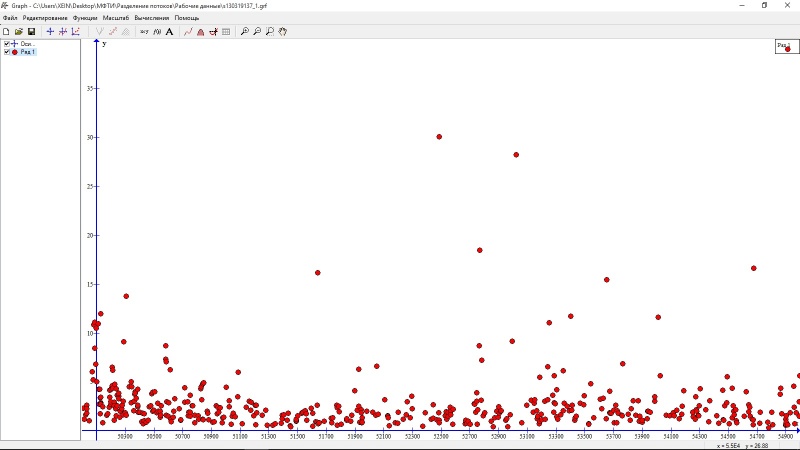Screen dimensions: 800x450
Task: Insert a relation with the x<y icon
Action: pyautogui.click(x=144, y=32)
